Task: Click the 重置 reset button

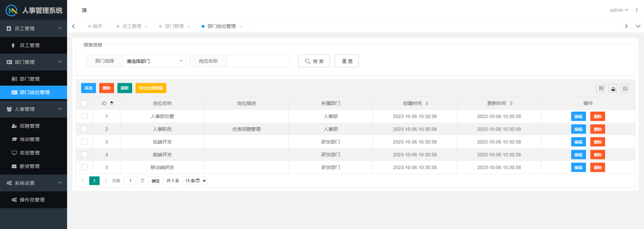Action: (347, 61)
